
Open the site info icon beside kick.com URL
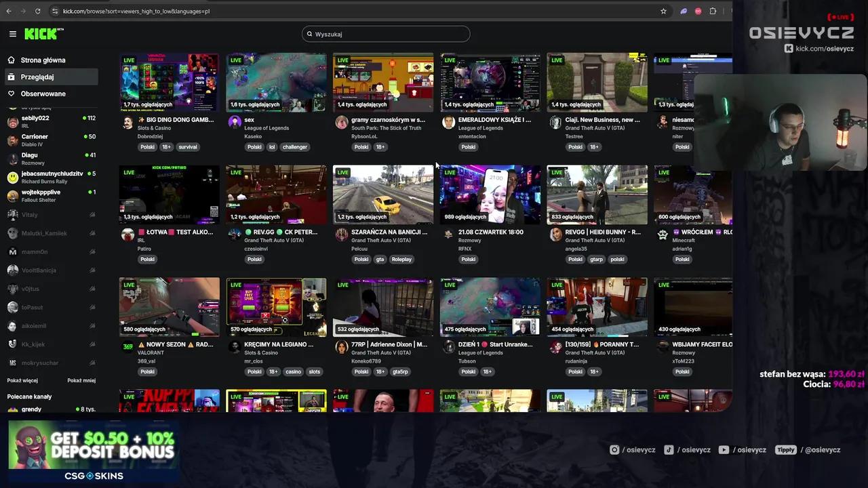pos(55,11)
